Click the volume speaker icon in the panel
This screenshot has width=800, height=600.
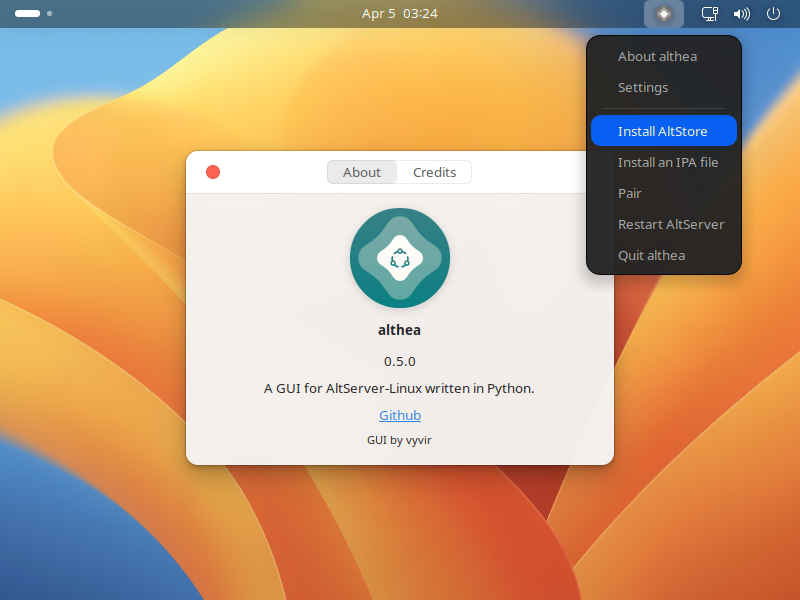[740, 14]
